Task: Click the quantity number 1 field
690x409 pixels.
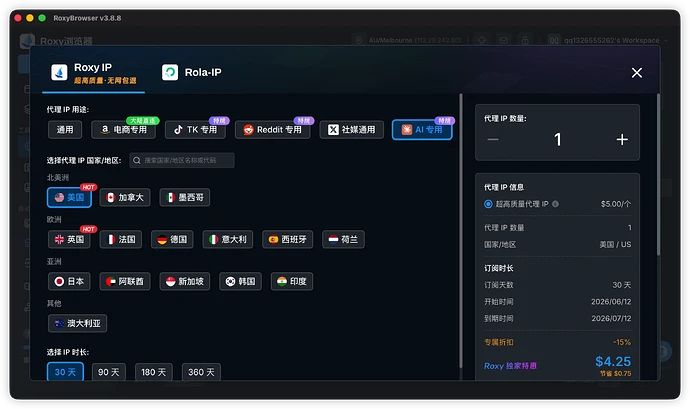Action: coord(558,140)
